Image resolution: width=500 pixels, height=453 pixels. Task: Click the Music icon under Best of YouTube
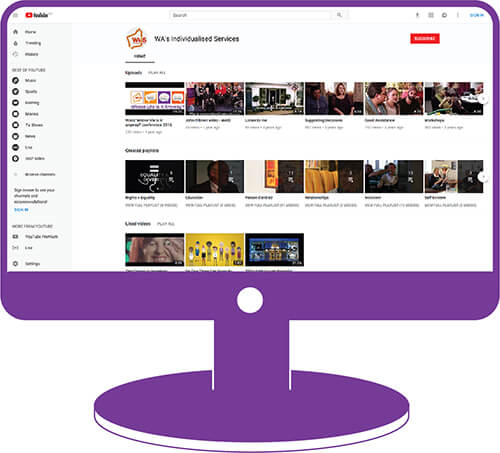click(15, 80)
